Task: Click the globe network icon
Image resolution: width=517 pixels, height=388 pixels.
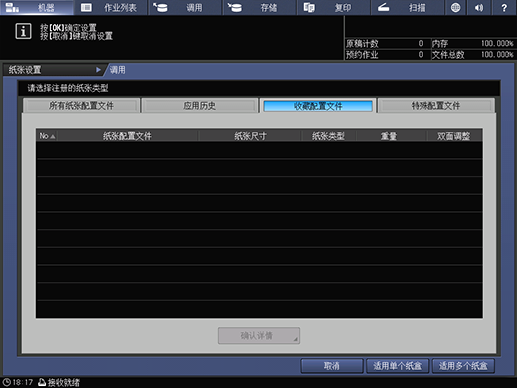Action: point(455,7)
